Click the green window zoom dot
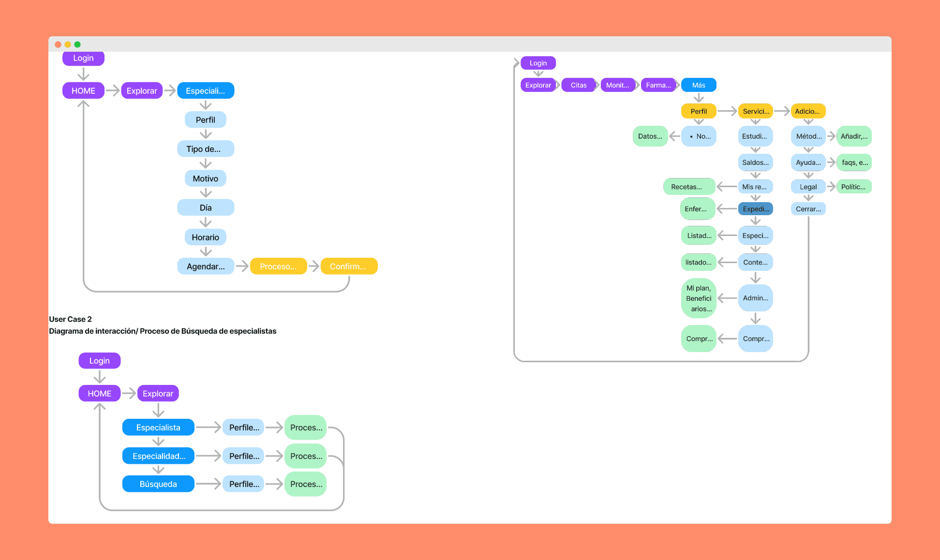Screen dimensions: 940x560 (77, 44)
